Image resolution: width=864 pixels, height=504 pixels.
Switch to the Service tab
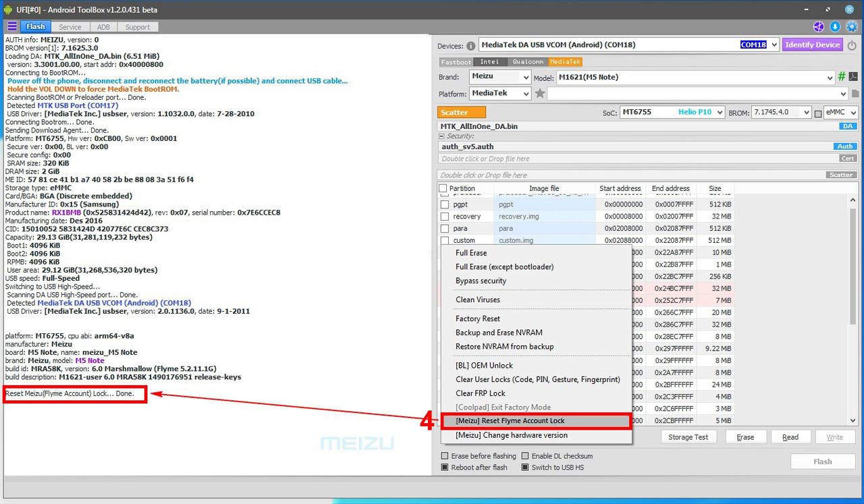pos(70,27)
